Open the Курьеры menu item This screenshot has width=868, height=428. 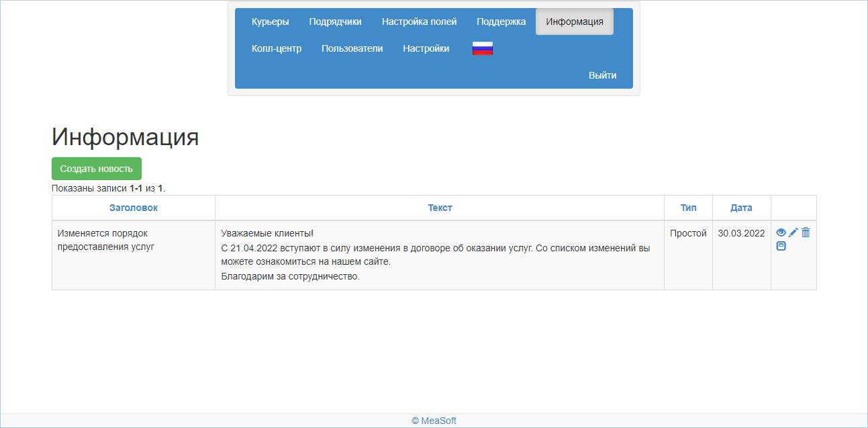271,22
